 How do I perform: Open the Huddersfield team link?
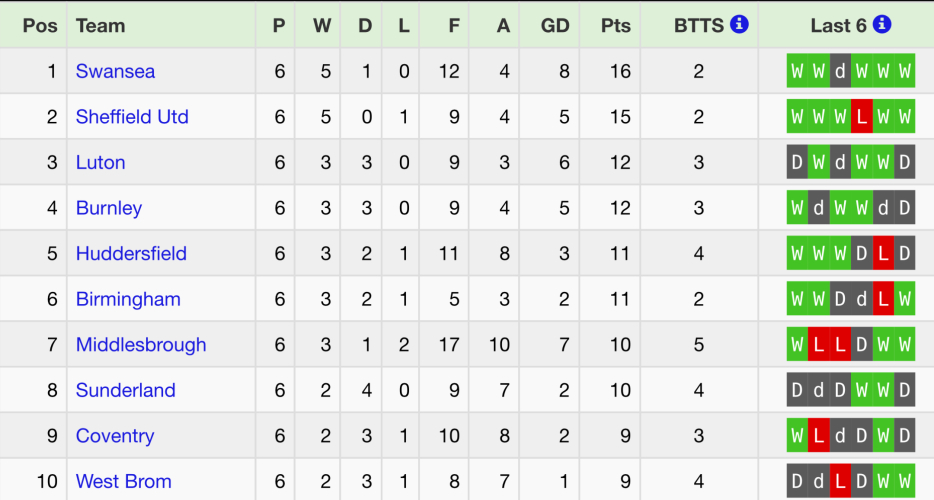[131, 254]
